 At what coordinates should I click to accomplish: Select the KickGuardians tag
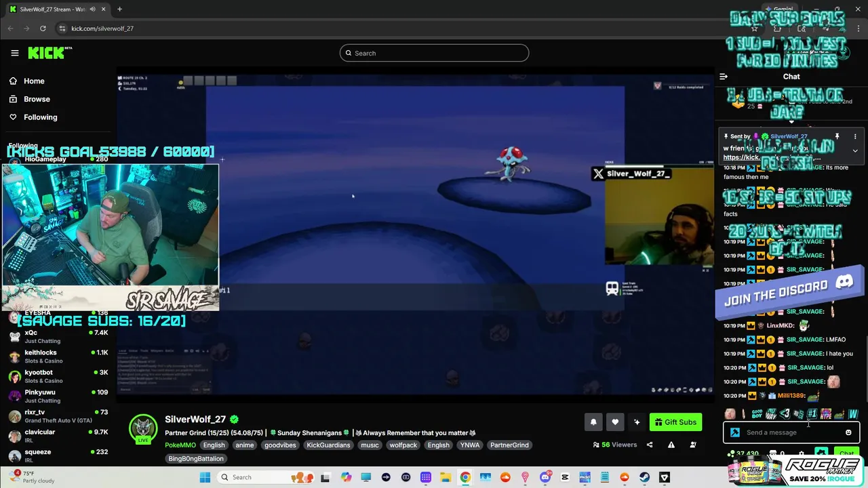(x=328, y=445)
